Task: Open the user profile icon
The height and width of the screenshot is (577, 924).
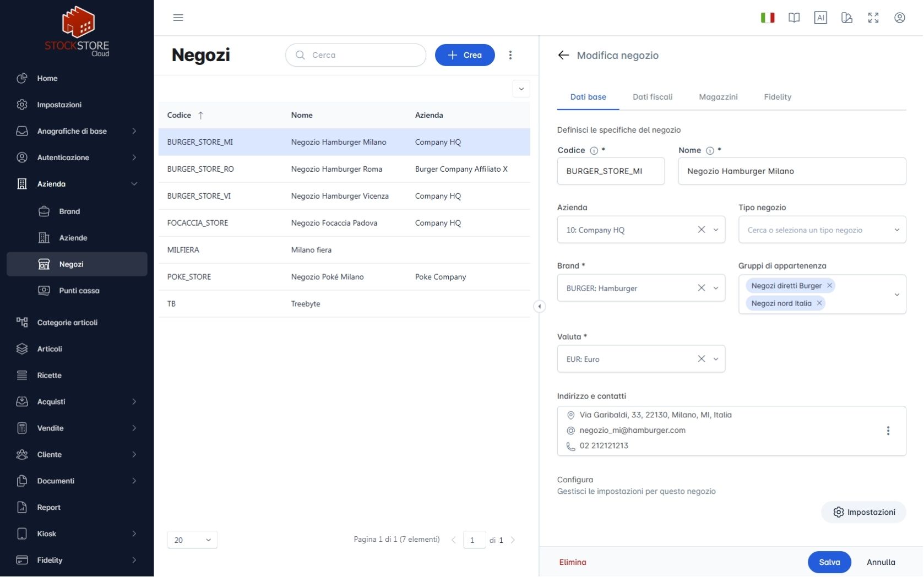Action: click(900, 18)
